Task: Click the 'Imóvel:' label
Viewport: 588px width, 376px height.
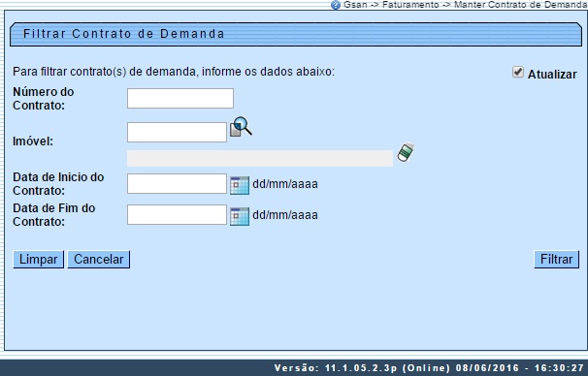Action: [33, 141]
